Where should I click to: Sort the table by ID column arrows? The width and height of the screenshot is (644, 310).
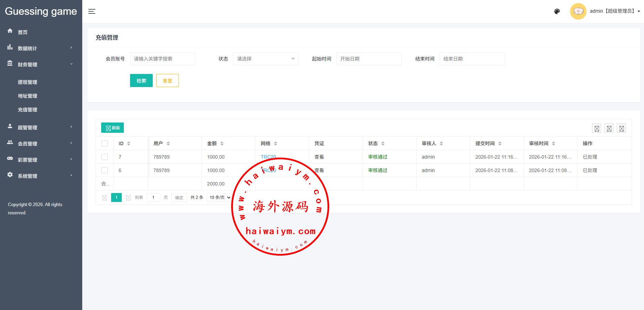[x=129, y=143]
